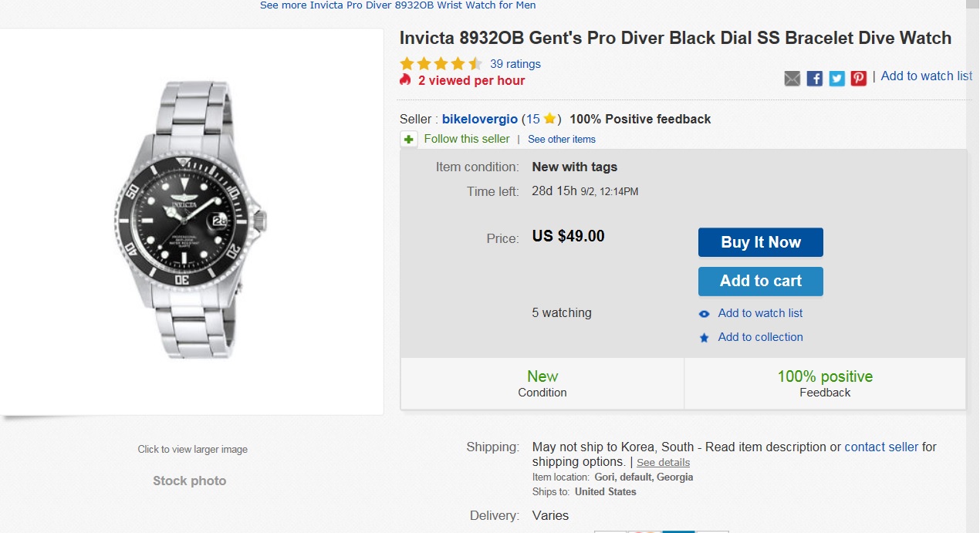Click the five-star rating graphic
Viewport: 980px width, 533px height.
pos(441,64)
